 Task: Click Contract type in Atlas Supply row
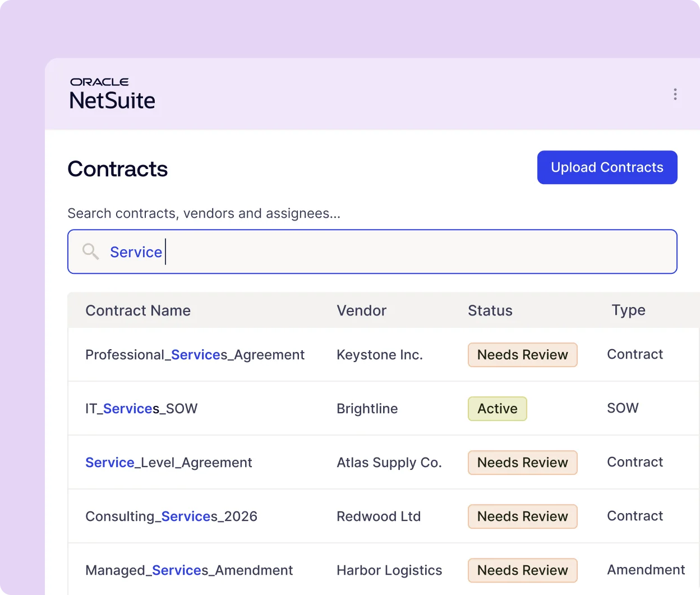(x=635, y=462)
